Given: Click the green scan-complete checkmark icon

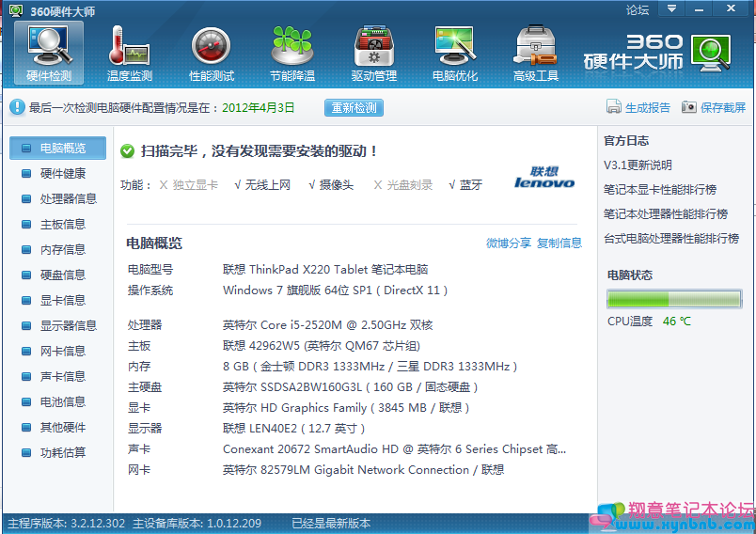Looking at the screenshot, I should click(127, 151).
